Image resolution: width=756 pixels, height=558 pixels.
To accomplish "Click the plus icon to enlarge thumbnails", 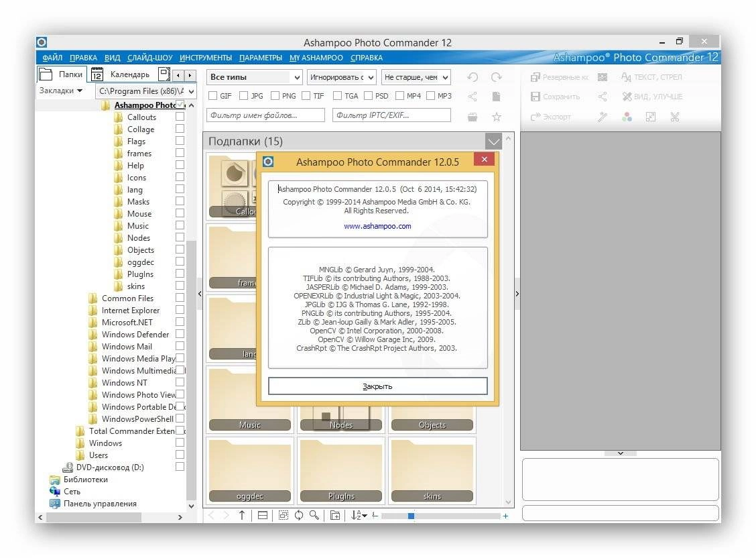I will tap(505, 516).
